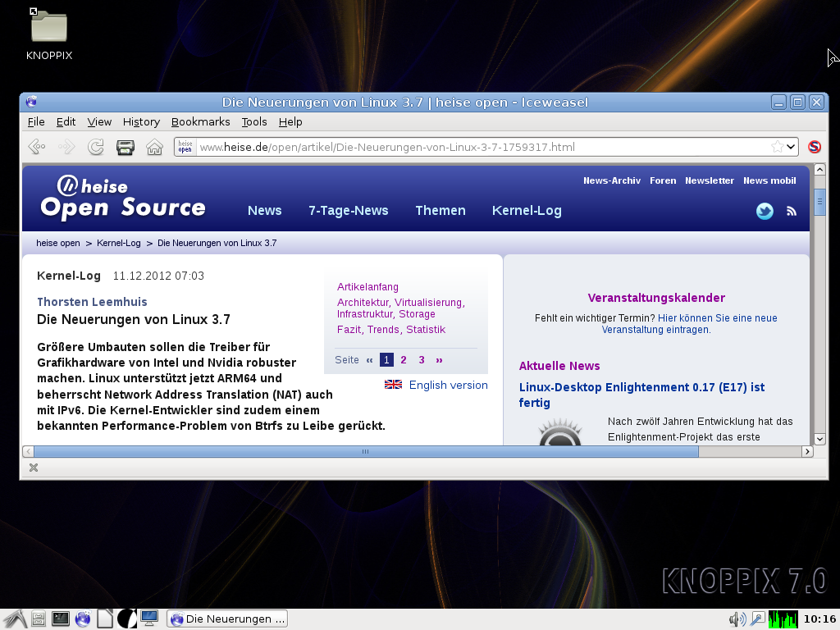Open the KNOPPIX desktop folder
This screenshot has width=840, height=630.
click(48, 34)
